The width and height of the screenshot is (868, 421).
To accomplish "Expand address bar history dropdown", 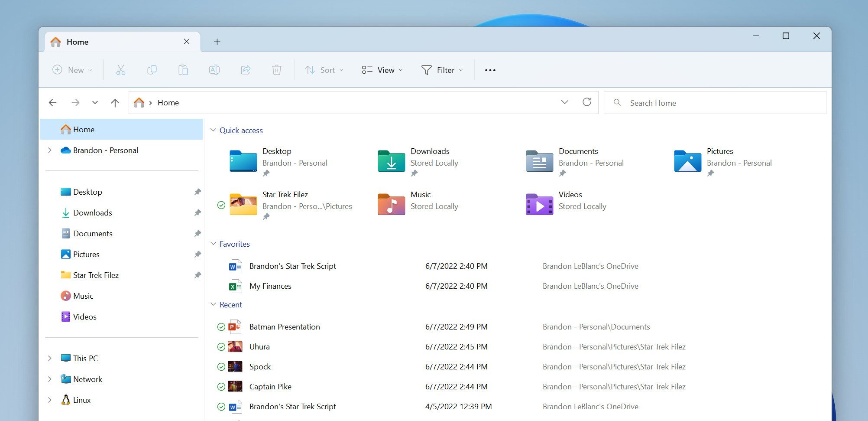I will (565, 102).
